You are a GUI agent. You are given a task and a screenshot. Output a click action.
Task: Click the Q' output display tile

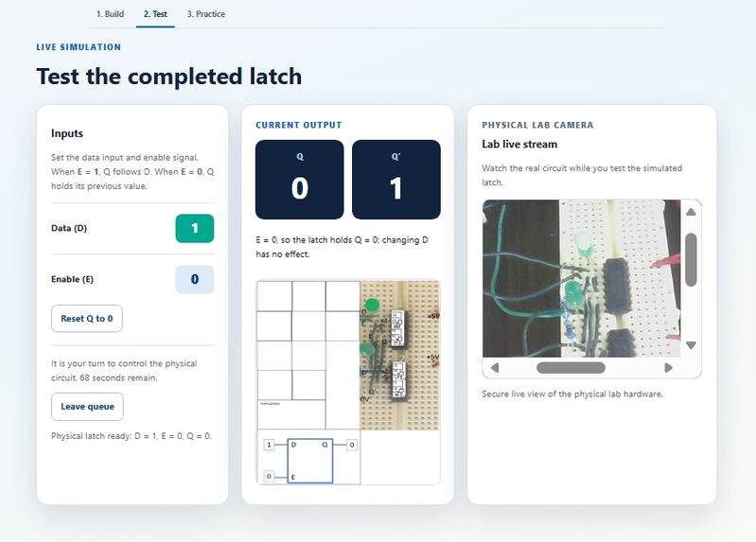click(x=396, y=180)
